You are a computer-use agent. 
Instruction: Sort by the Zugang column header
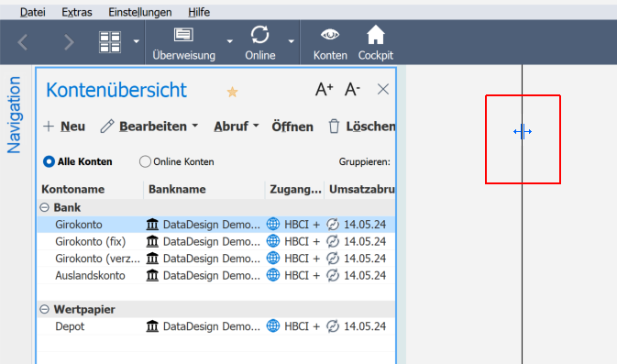(x=295, y=189)
